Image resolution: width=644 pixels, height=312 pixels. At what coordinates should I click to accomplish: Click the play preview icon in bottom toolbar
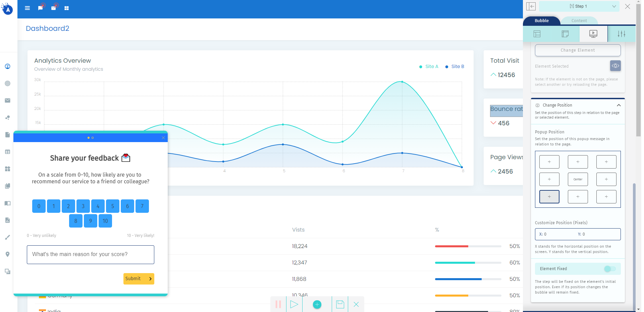click(x=294, y=304)
